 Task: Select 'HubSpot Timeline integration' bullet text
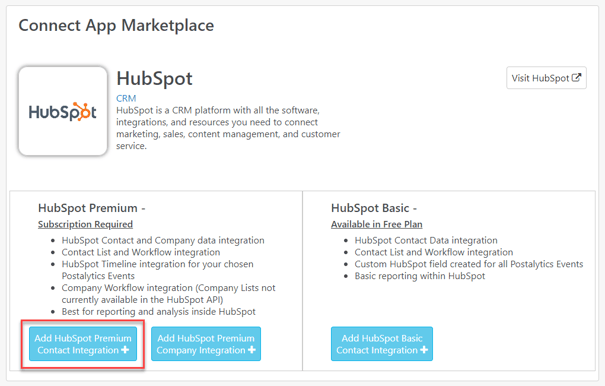(157, 270)
